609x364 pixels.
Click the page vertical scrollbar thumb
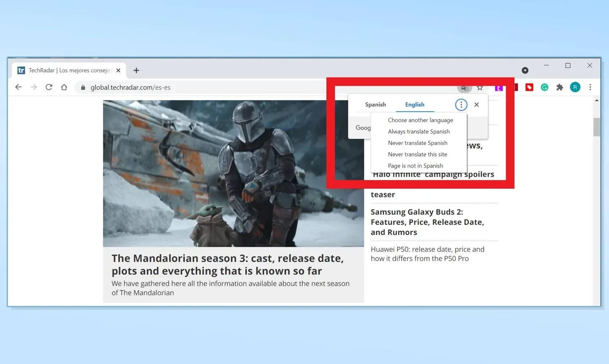click(597, 127)
